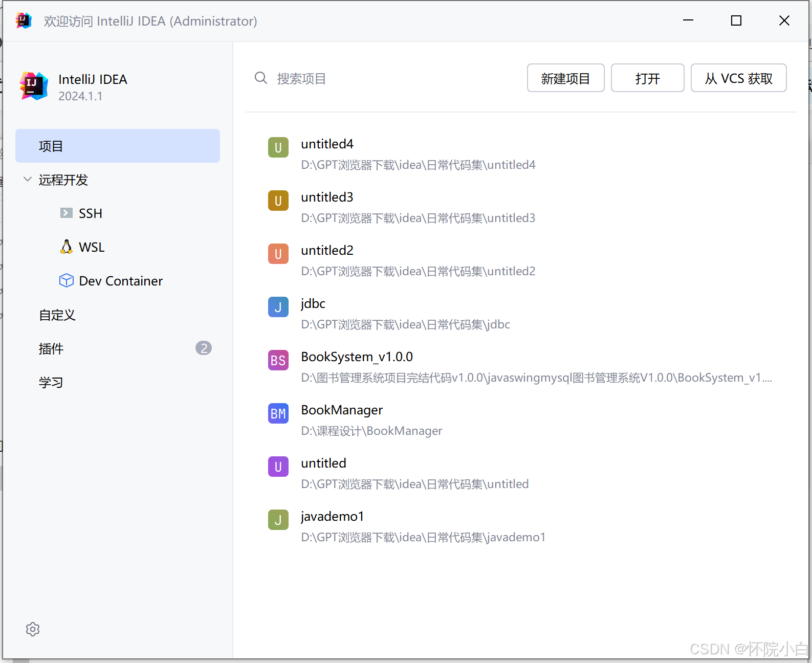Open the BookSystem_v1.0.0 project name
The image size is (812, 663).
tap(357, 357)
